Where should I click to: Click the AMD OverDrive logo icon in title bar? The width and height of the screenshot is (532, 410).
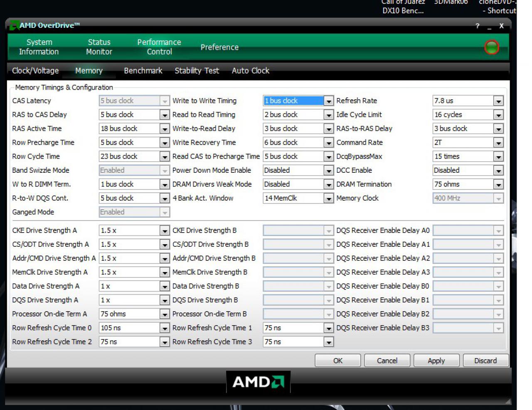coord(14,25)
